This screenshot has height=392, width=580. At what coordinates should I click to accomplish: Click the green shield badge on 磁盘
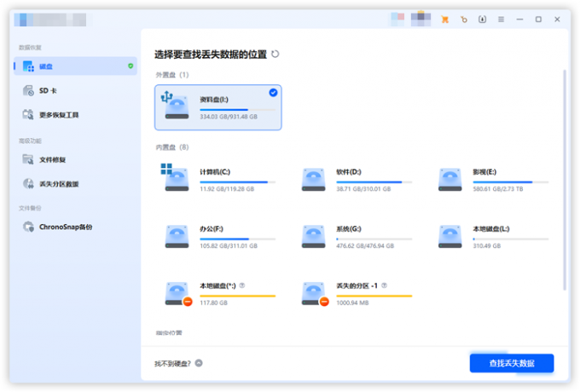pos(130,66)
